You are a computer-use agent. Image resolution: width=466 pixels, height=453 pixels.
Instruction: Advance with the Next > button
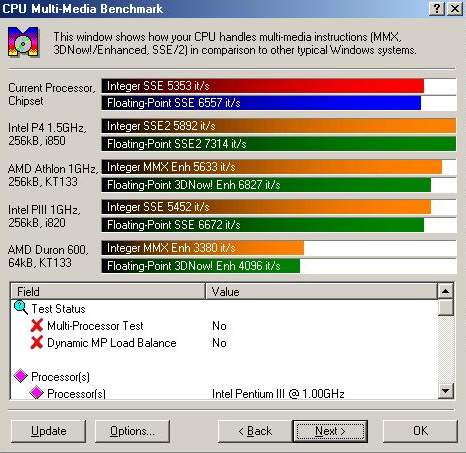click(330, 431)
